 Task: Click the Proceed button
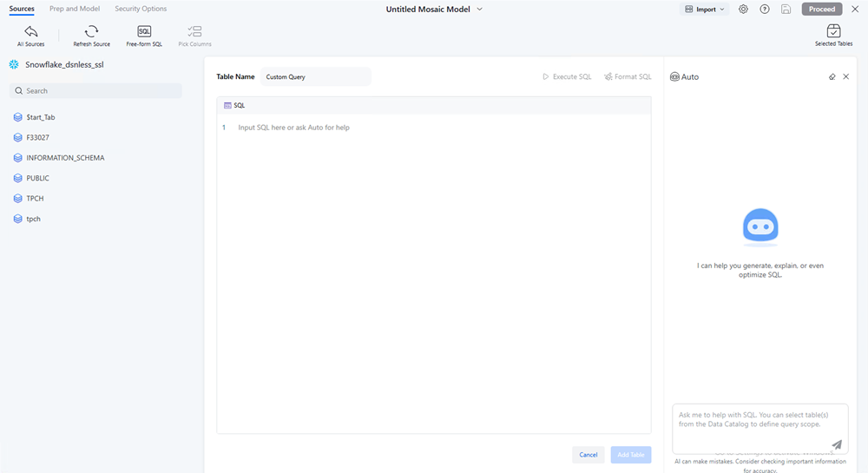pos(821,10)
